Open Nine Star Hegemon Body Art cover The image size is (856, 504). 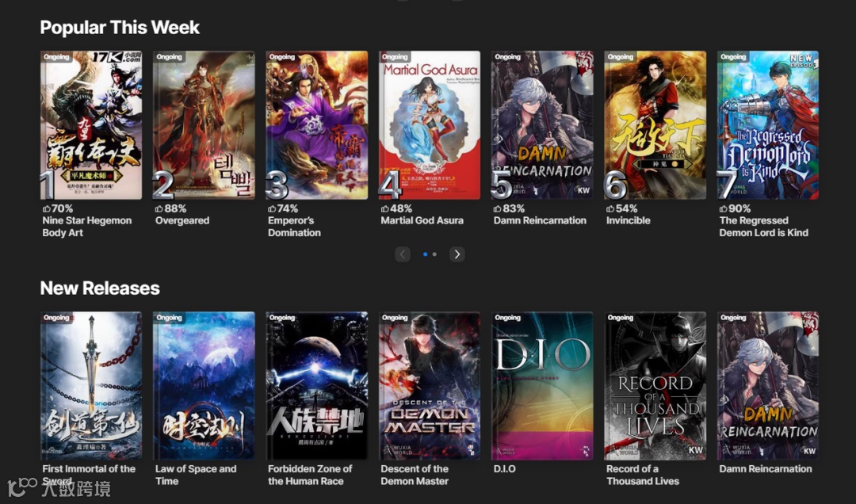tap(91, 125)
